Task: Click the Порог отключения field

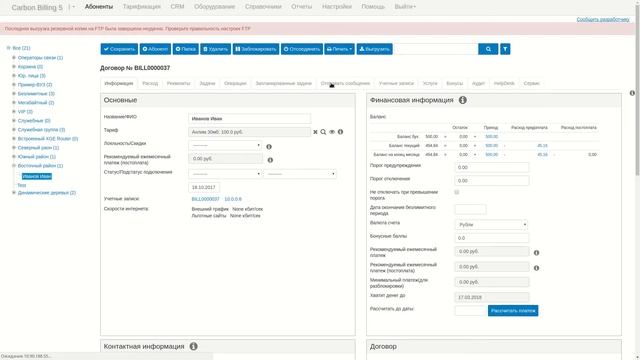Action: (x=492, y=180)
